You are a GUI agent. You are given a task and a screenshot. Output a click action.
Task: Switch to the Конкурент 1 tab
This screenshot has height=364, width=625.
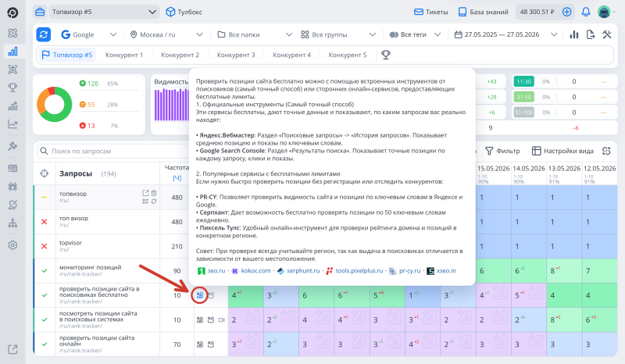124,55
